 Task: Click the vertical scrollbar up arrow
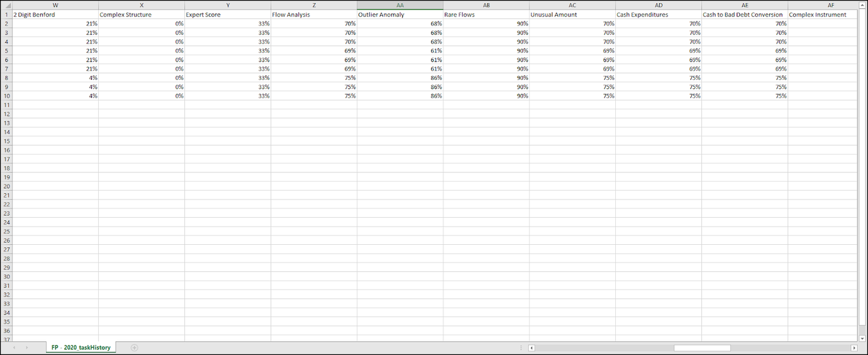(x=862, y=5)
